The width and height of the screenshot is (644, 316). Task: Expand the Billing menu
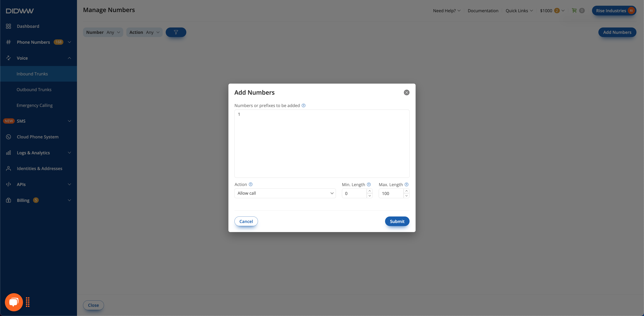pyautogui.click(x=69, y=200)
